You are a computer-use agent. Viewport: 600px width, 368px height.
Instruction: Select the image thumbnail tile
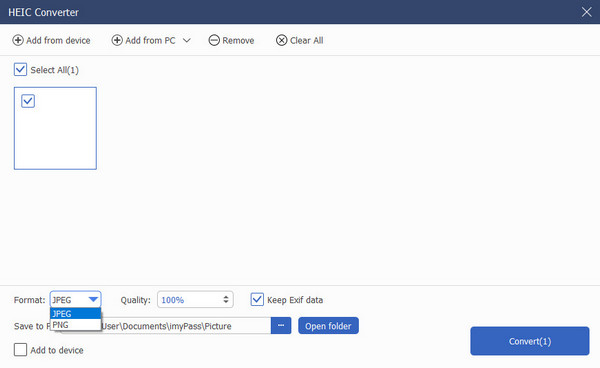pos(55,128)
